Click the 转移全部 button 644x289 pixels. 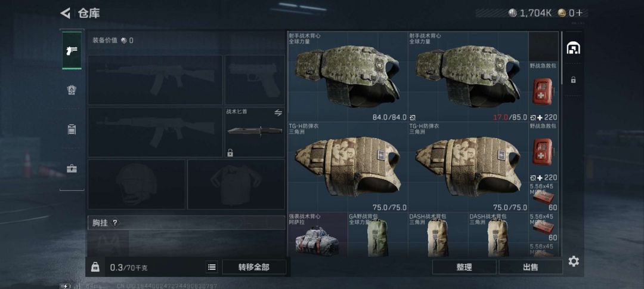[254, 268]
